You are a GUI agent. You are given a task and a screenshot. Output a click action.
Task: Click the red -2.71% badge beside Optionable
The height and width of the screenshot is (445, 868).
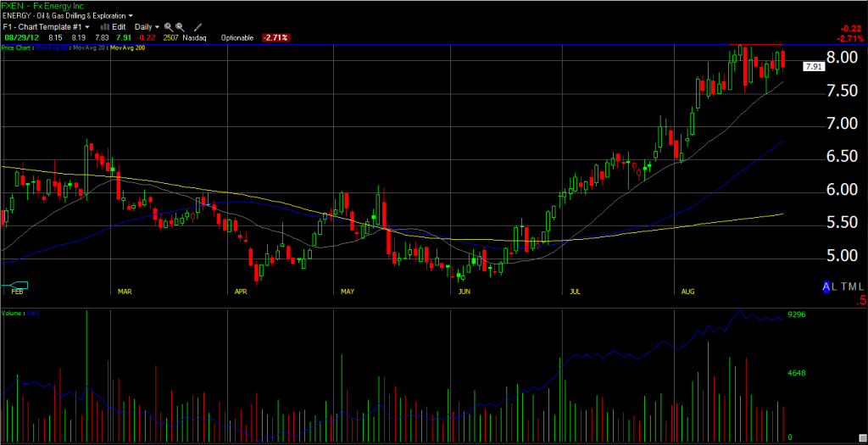pyautogui.click(x=275, y=37)
